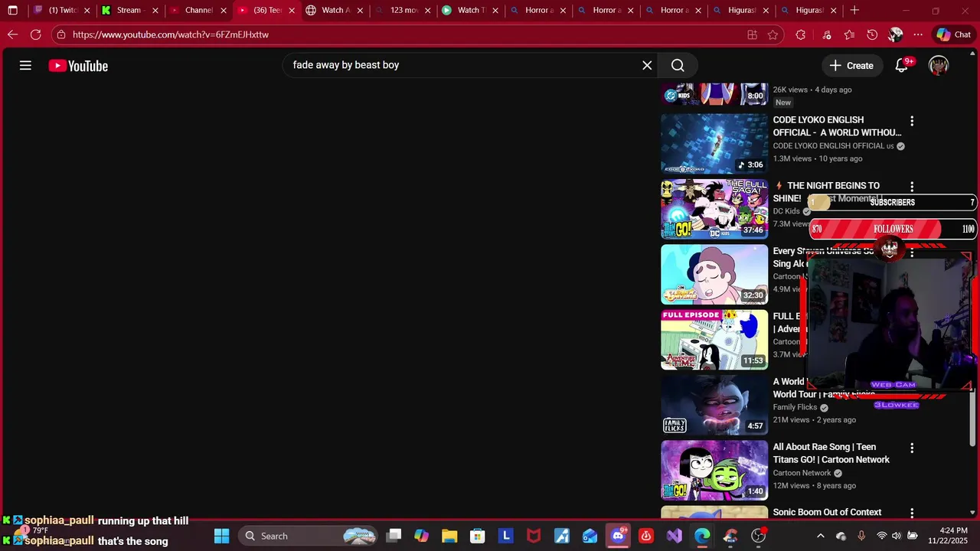Open the tab actions menu icon
Screen dimensions: 980x551
click(x=12, y=11)
